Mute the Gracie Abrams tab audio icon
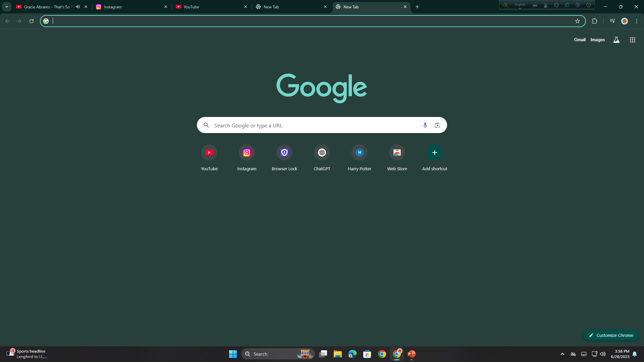 78,7
